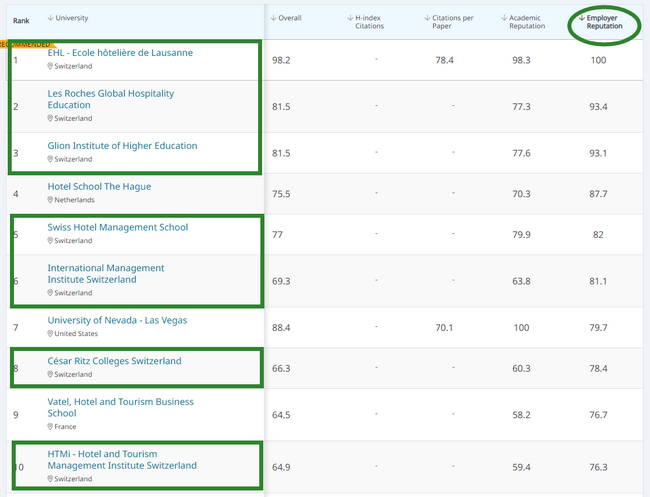
Task: Select Swiss Hotel Management employer reputation 82
Action: click(x=598, y=235)
